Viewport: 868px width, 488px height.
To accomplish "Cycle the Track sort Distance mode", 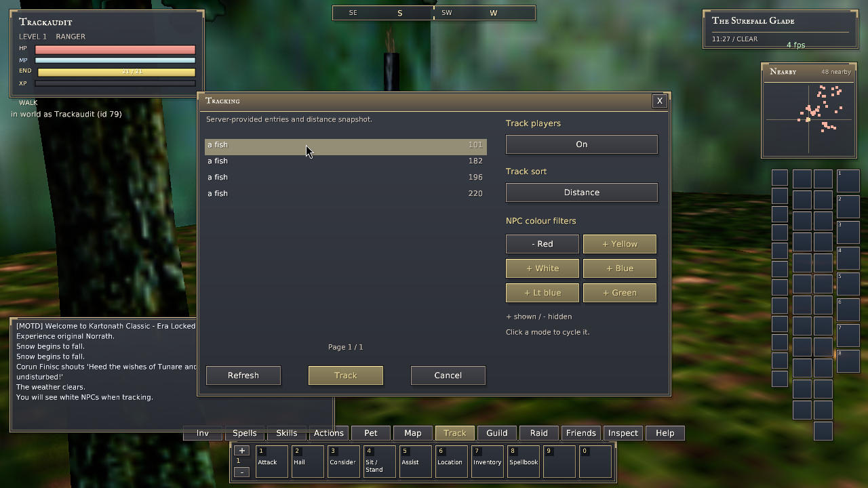I will 582,192.
